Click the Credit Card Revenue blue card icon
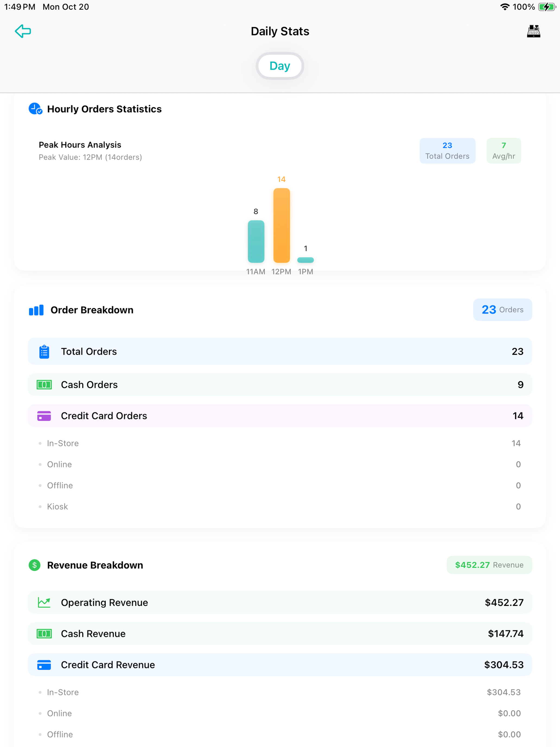 pos(44,664)
